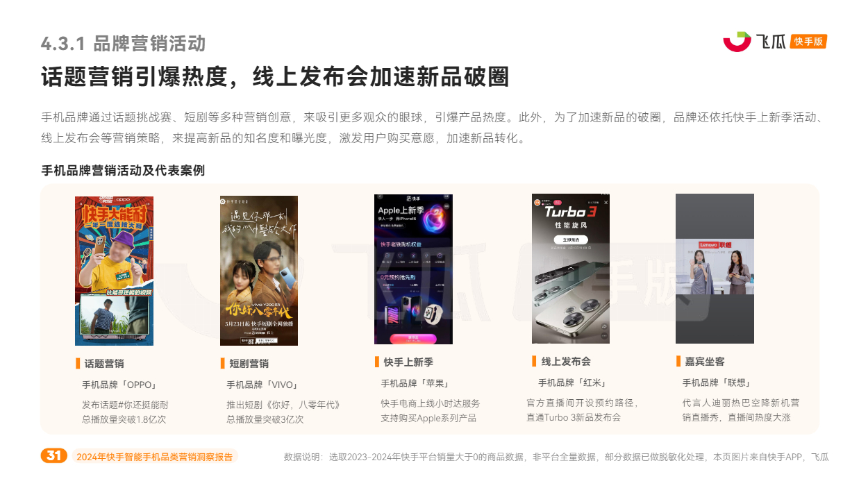Open the OPPO 快手大能耐 poster thumbnail

click(x=114, y=271)
